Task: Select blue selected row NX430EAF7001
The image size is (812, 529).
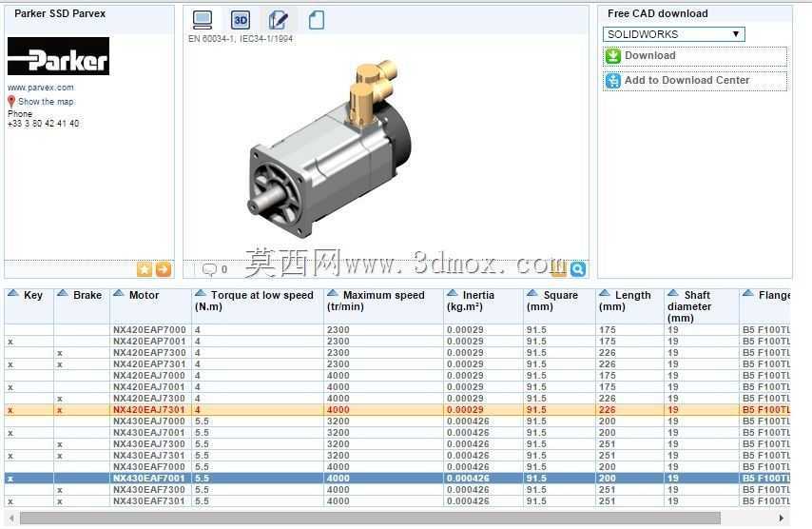Action: (x=397, y=479)
